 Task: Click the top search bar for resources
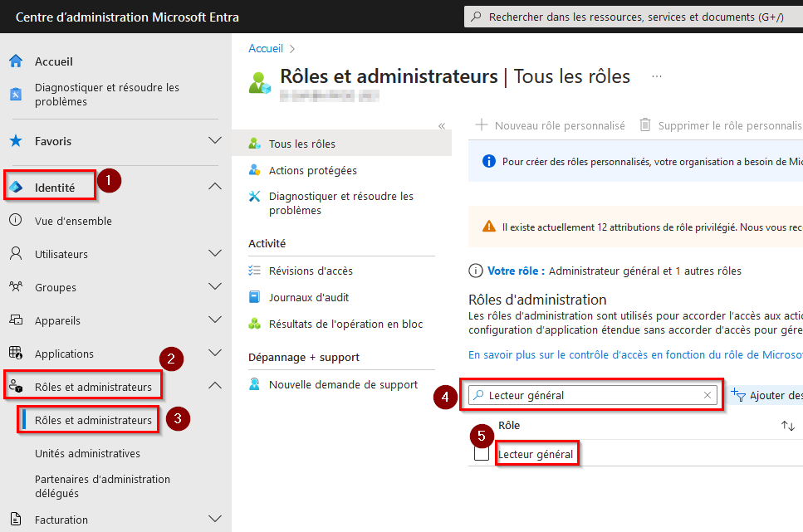pyautogui.click(x=634, y=17)
